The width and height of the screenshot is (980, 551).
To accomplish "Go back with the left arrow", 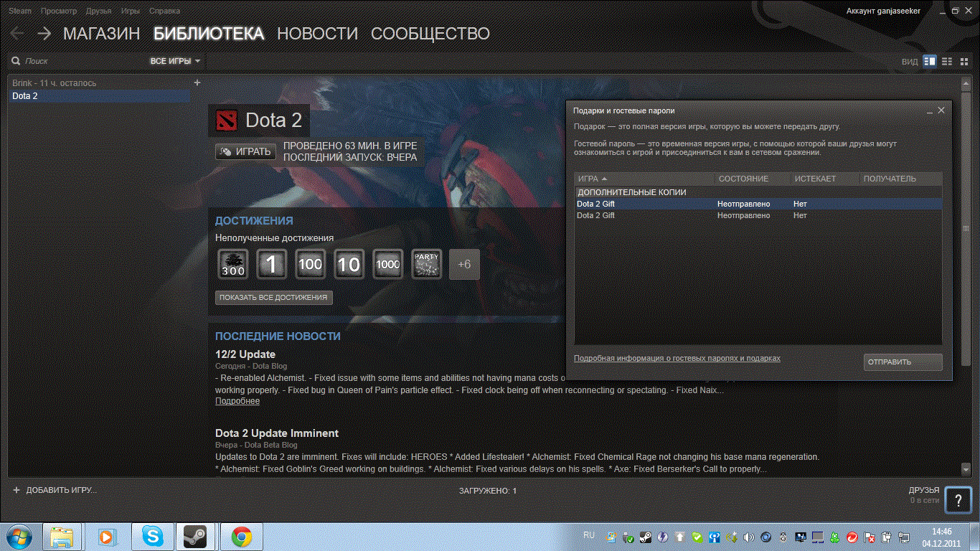I will pyautogui.click(x=17, y=33).
